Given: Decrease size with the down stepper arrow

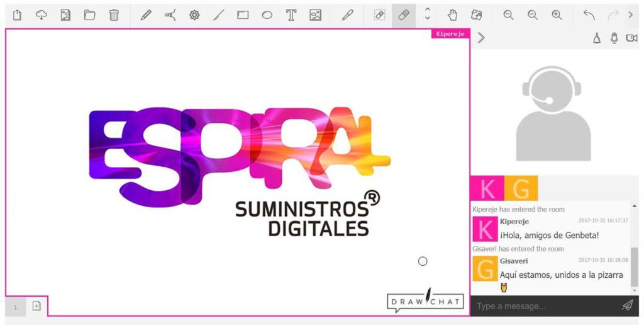Looking at the screenshot, I should [x=428, y=18].
